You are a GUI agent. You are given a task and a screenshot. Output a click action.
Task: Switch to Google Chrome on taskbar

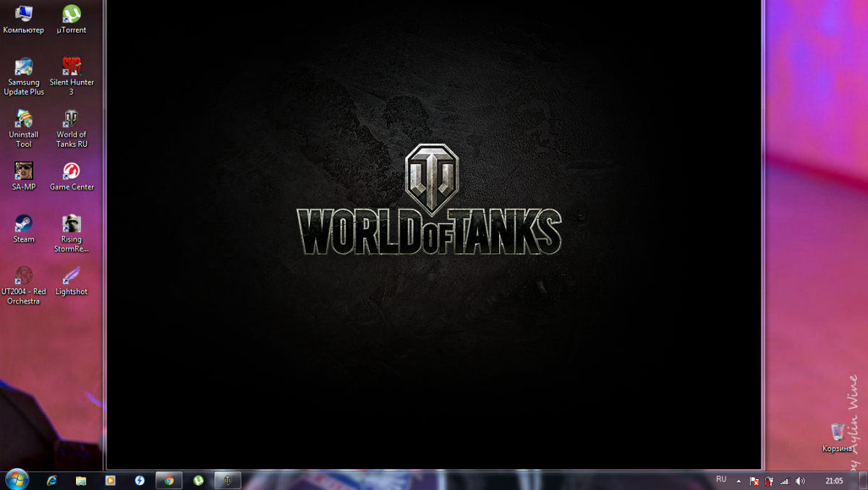(169, 480)
